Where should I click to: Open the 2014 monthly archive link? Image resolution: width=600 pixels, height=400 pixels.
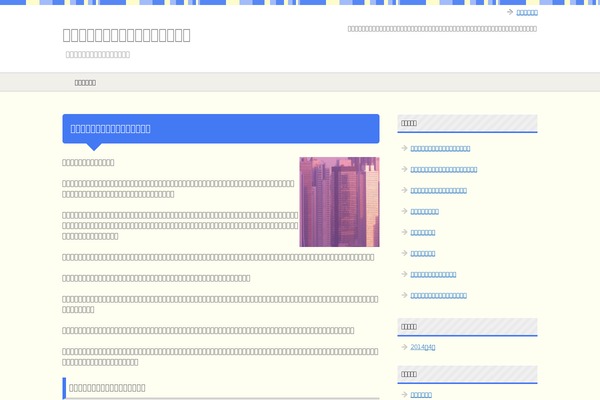pos(422,347)
